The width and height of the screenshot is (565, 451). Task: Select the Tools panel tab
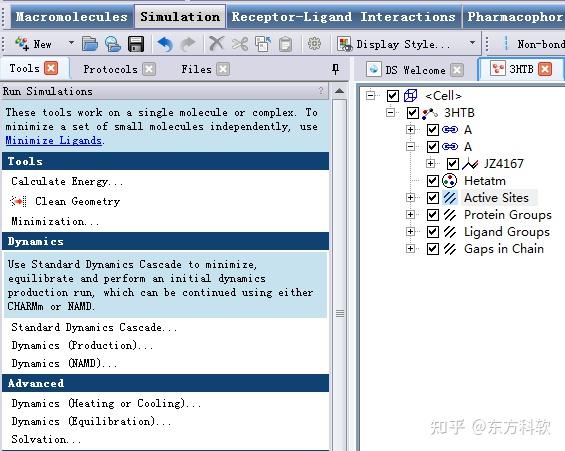coord(25,68)
